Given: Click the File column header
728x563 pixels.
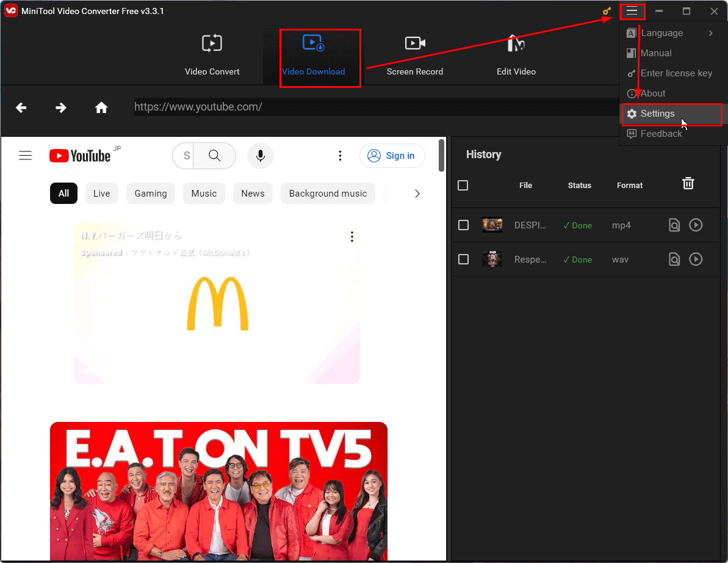Looking at the screenshot, I should (x=525, y=186).
